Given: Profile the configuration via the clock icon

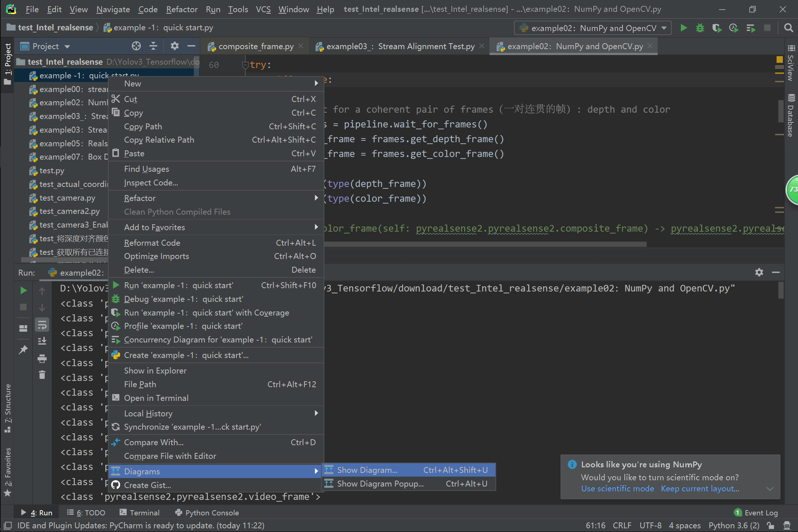Looking at the screenshot, I should pos(734,28).
